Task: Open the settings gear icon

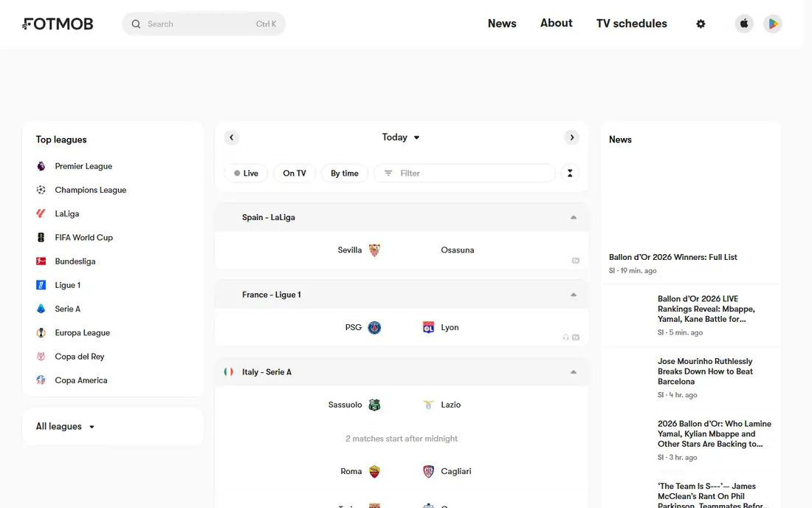Action: 701,24
